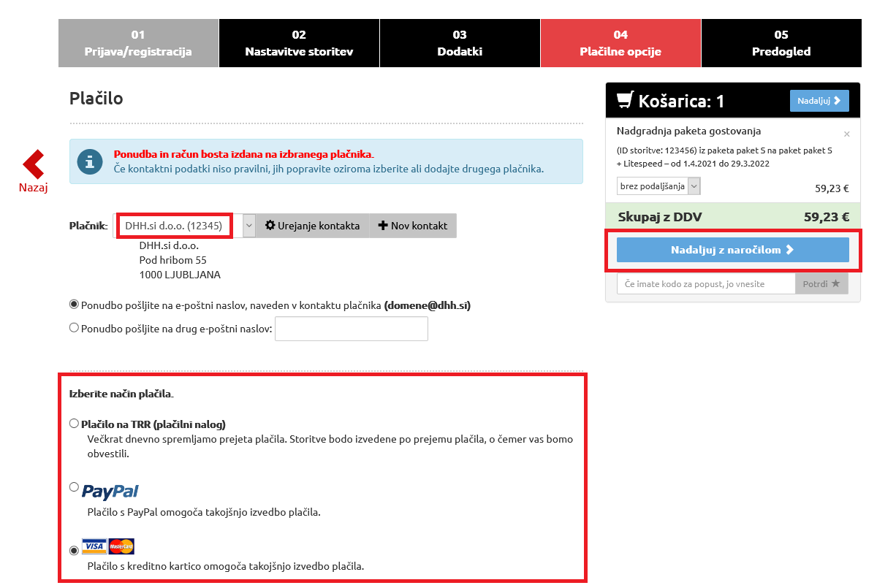The width and height of the screenshot is (896, 588).
Task: Remove the cart item with x icon
Action: click(846, 134)
